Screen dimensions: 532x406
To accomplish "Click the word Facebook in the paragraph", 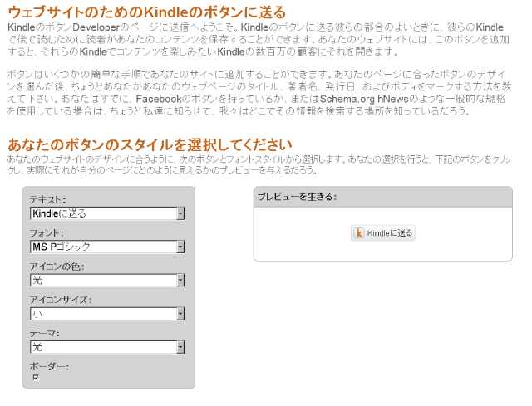I will [159, 99].
